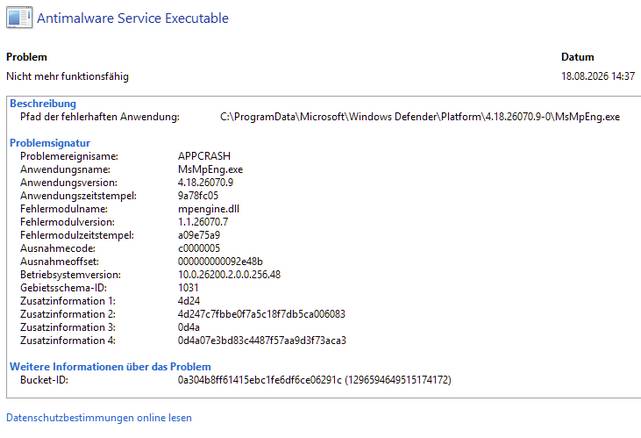Select Fehlermodulversion value 1.1.26070.7

203,222
